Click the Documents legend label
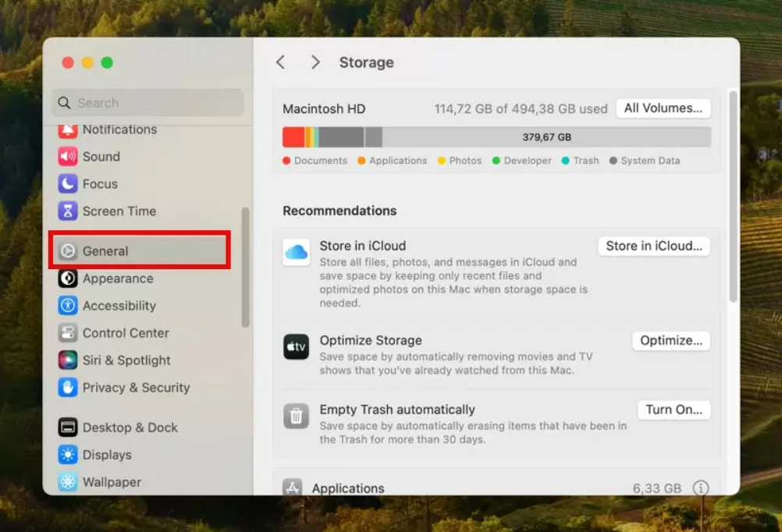The width and height of the screenshot is (782, 532). click(x=320, y=161)
